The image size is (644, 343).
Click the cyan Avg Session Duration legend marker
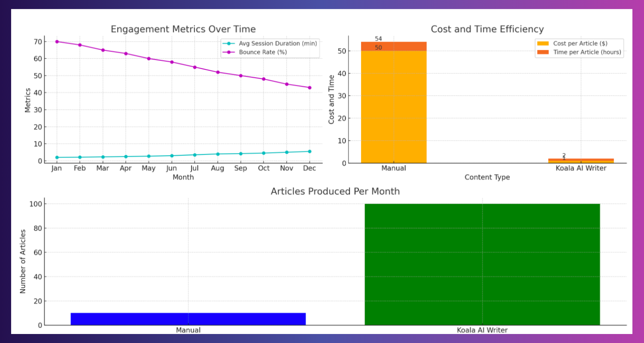pos(228,43)
